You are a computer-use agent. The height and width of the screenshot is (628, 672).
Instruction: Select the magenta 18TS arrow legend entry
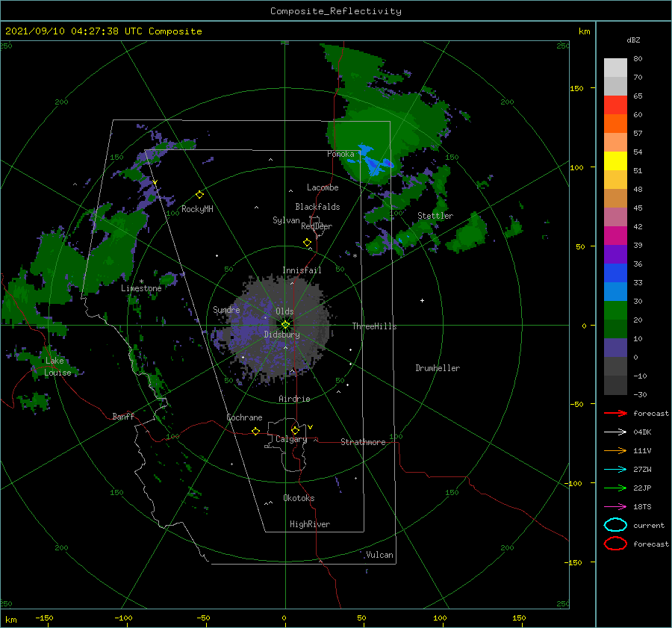[615, 507]
